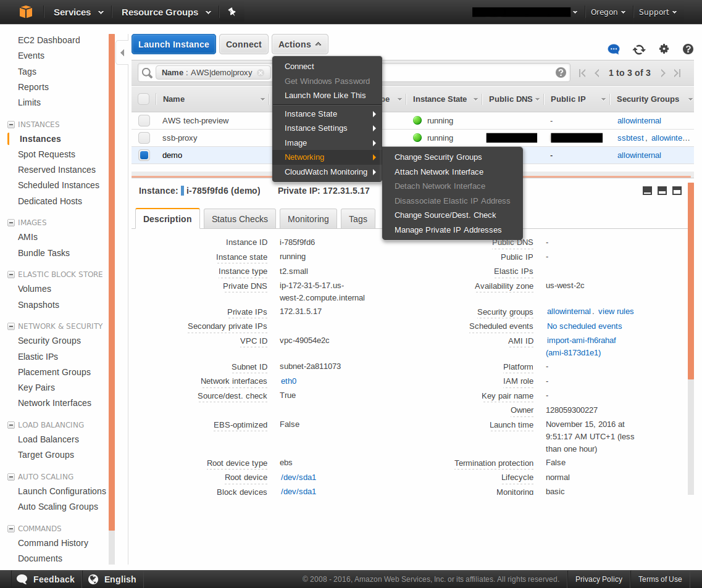Go to next page of results
702x588 pixels.
click(662, 73)
